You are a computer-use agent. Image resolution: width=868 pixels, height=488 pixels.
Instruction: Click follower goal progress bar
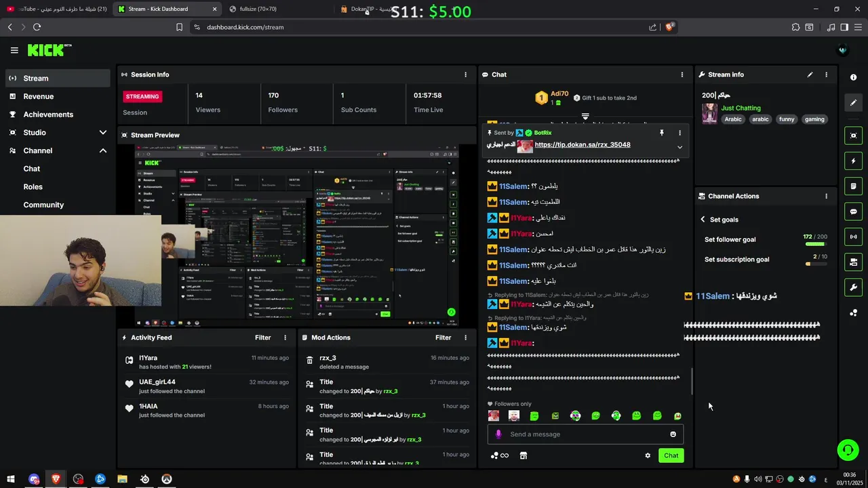point(816,244)
